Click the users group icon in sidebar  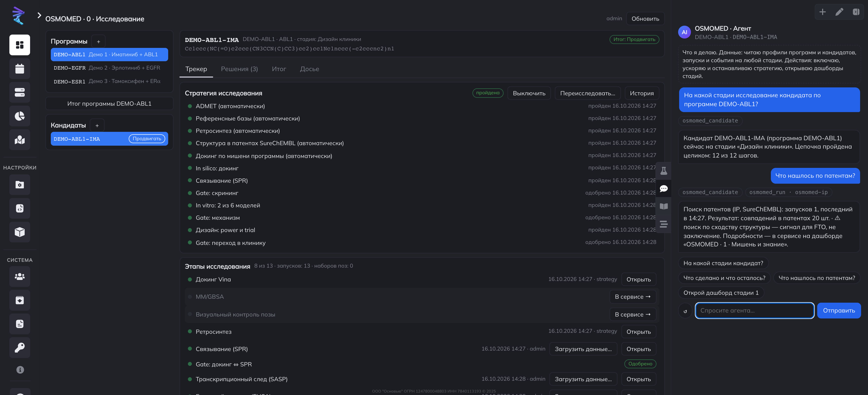point(19,276)
